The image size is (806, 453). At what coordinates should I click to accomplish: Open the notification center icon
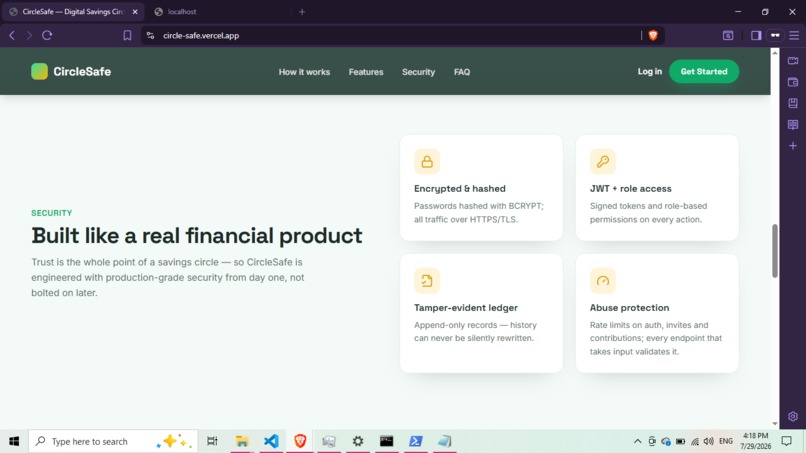click(786, 441)
